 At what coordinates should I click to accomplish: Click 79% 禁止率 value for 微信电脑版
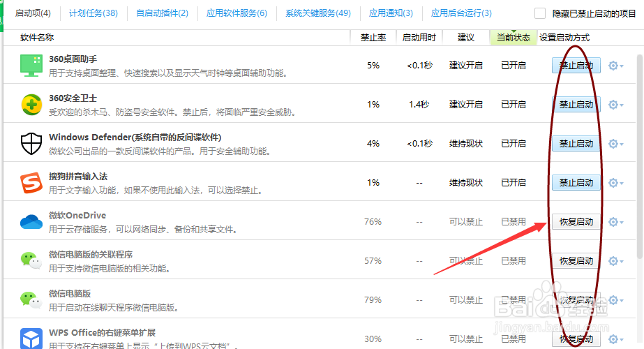click(x=373, y=299)
